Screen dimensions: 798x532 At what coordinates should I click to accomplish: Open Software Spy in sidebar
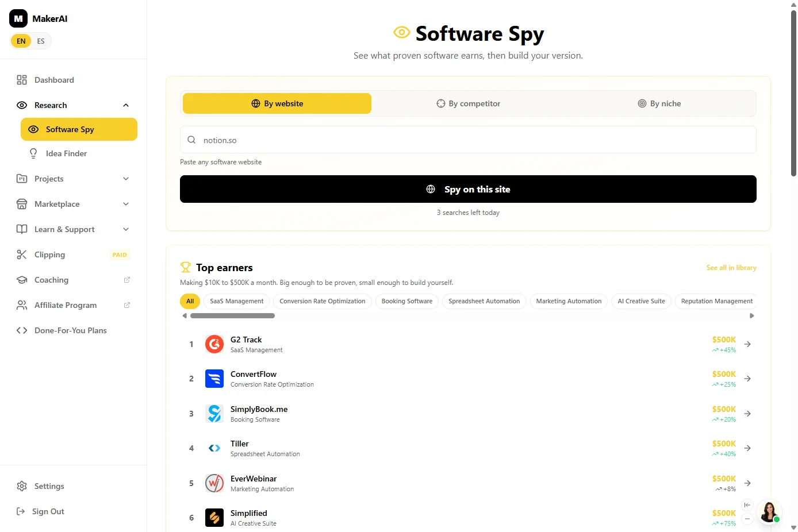[x=79, y=129]
